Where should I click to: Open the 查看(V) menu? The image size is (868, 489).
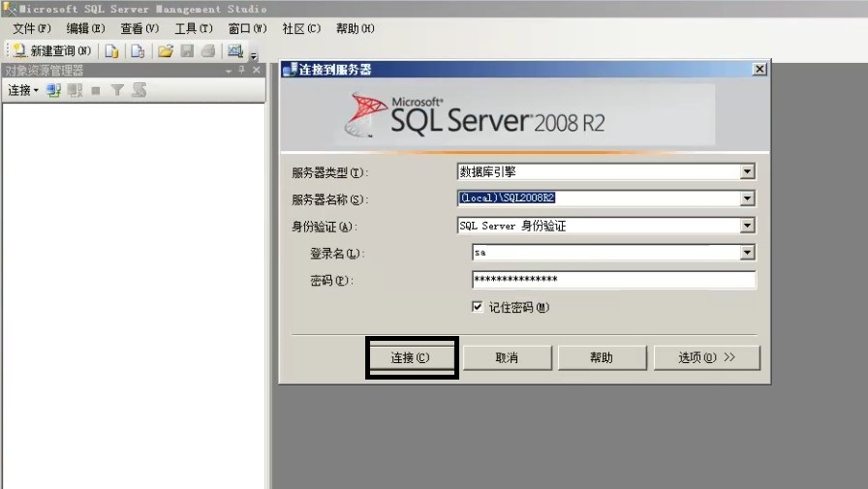[x=139, y=29]
